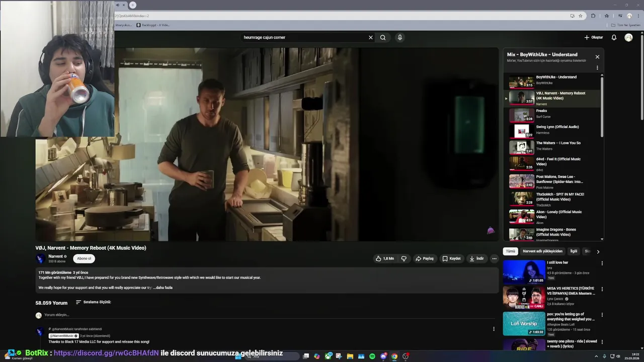Open options for MISA VS HERETICS video

point(602,289)
